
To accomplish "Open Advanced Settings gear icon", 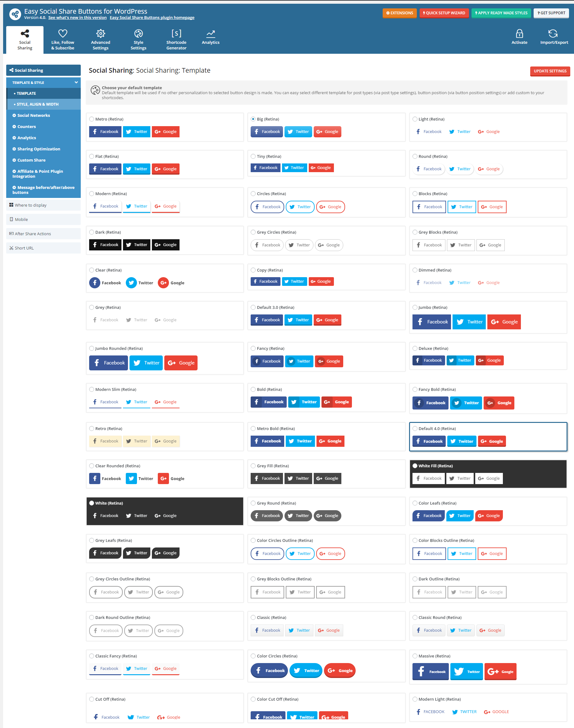I will (101, 34).
